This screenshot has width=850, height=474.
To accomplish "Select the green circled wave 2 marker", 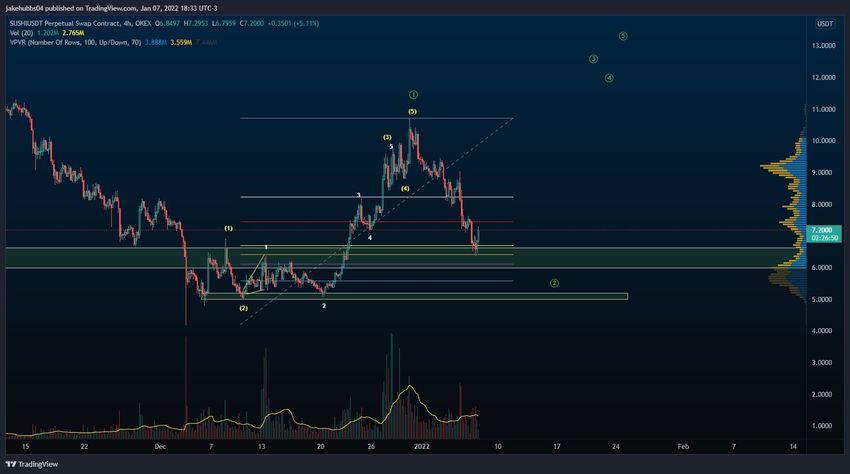I will pos(555,283).
